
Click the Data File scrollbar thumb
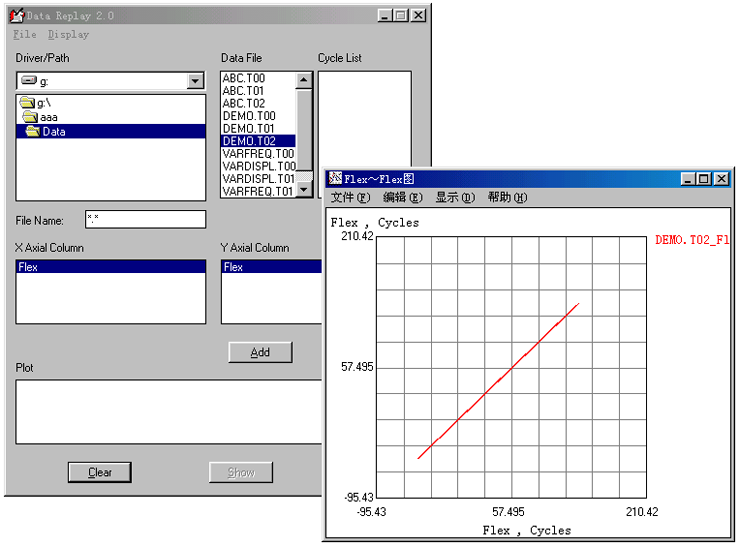tap(304, 129)
